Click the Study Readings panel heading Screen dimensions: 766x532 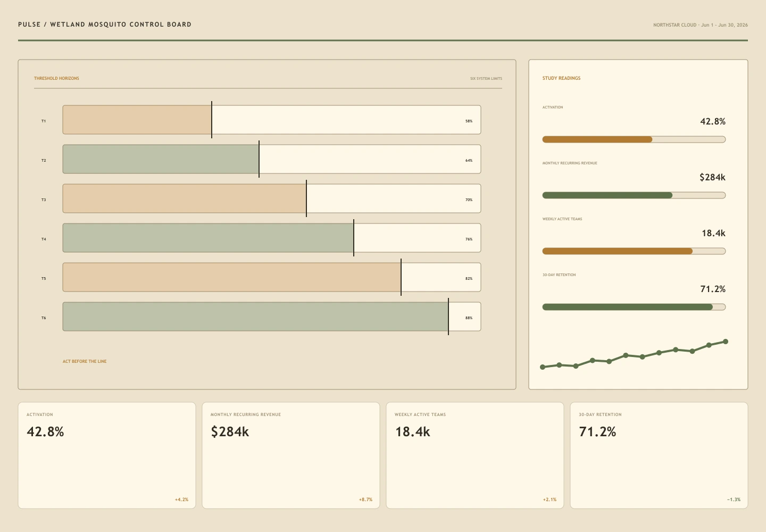pos(561,78)
